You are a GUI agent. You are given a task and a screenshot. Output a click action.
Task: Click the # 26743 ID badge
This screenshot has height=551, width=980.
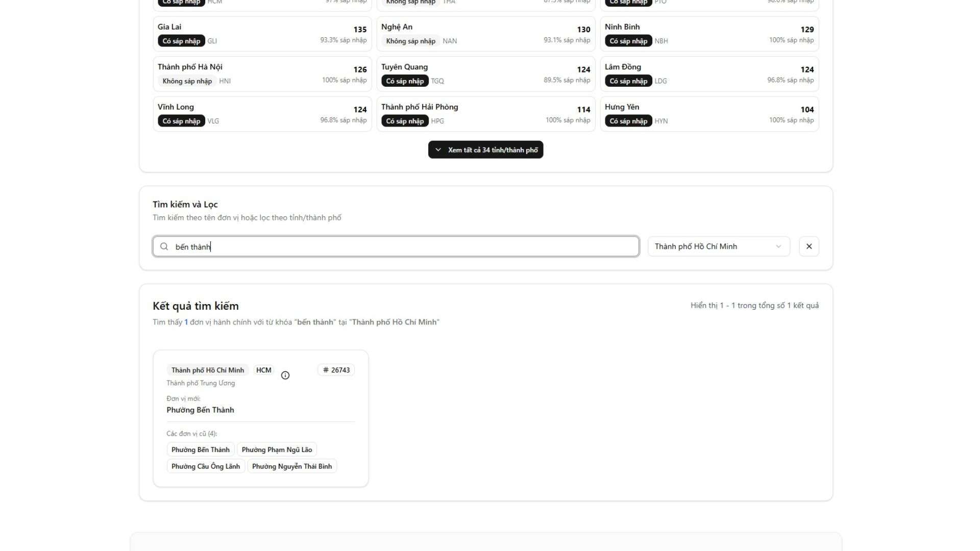click(336, 370)
